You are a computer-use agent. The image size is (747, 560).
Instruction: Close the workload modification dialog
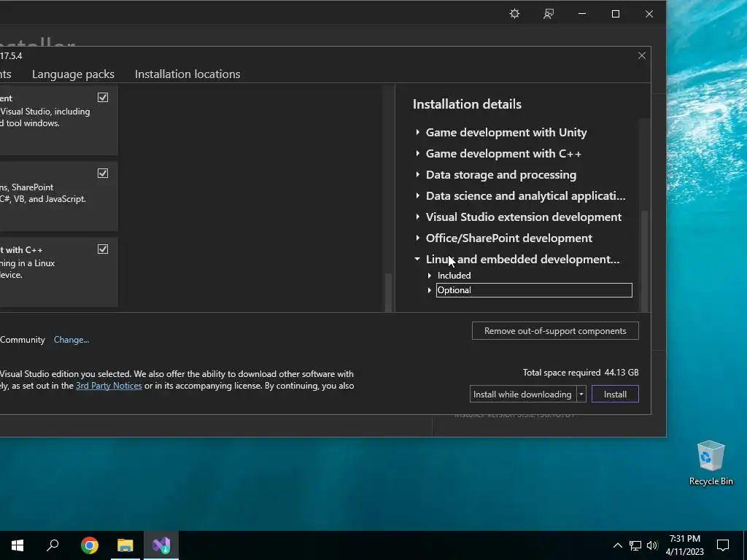tap(642, 55)
